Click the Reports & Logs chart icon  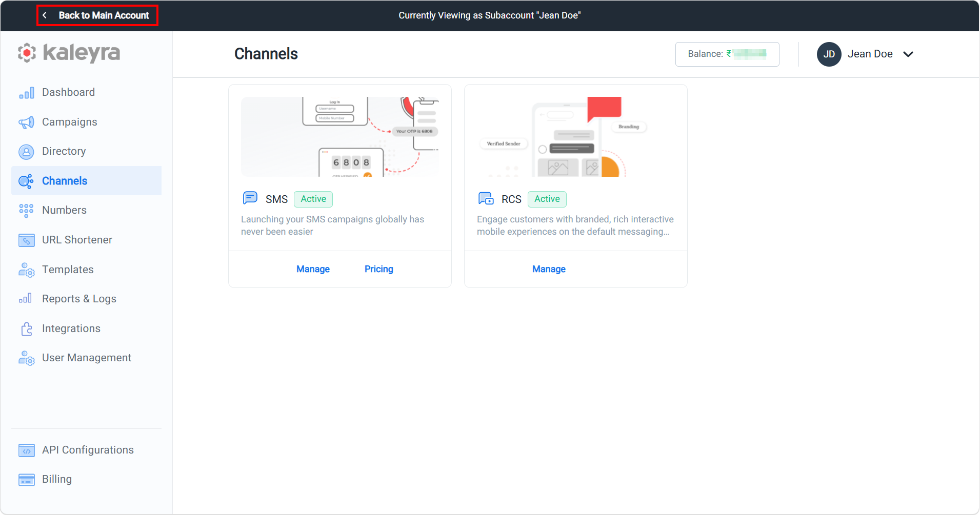coord(26,299)
